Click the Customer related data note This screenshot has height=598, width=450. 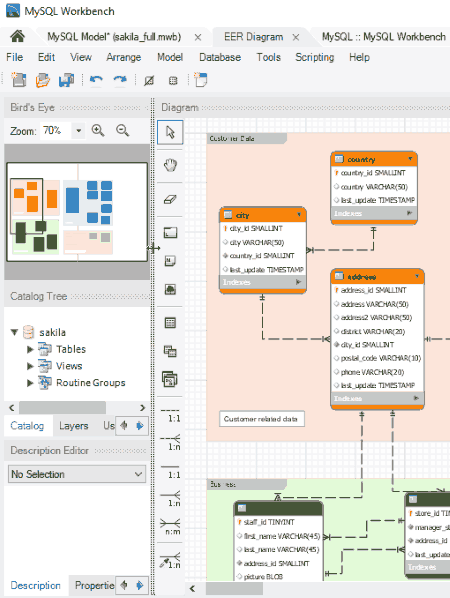point(262,419)
